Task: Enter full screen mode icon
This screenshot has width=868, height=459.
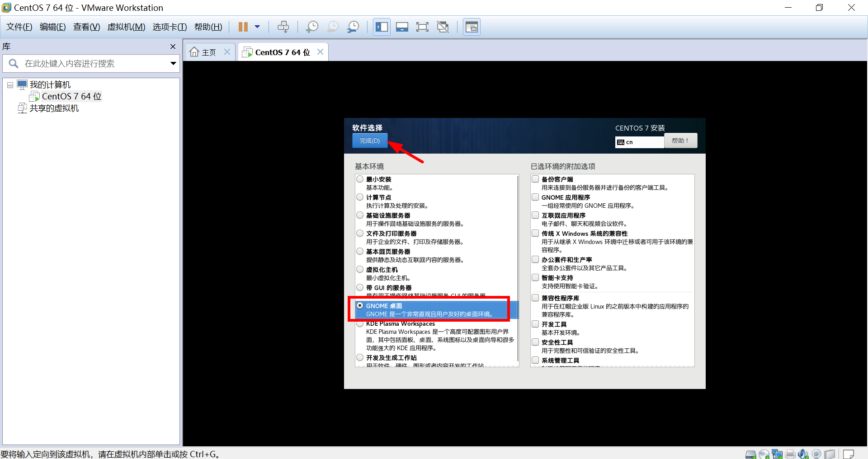Action: (x=422, y=27)
